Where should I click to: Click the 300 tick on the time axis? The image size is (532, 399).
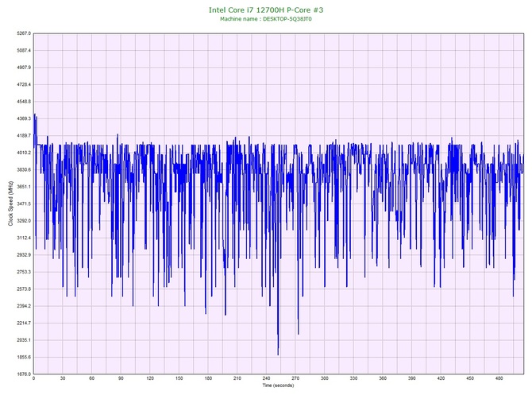324,378
